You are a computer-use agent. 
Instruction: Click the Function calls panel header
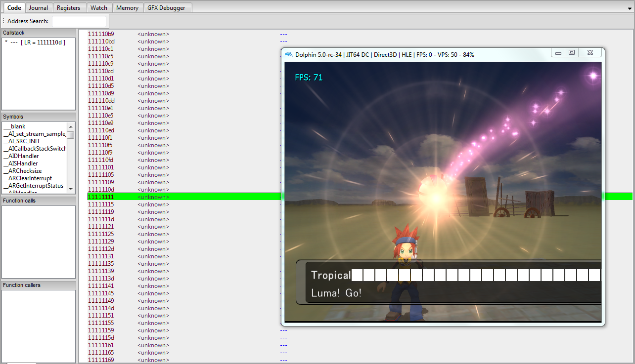pos(39,201)
